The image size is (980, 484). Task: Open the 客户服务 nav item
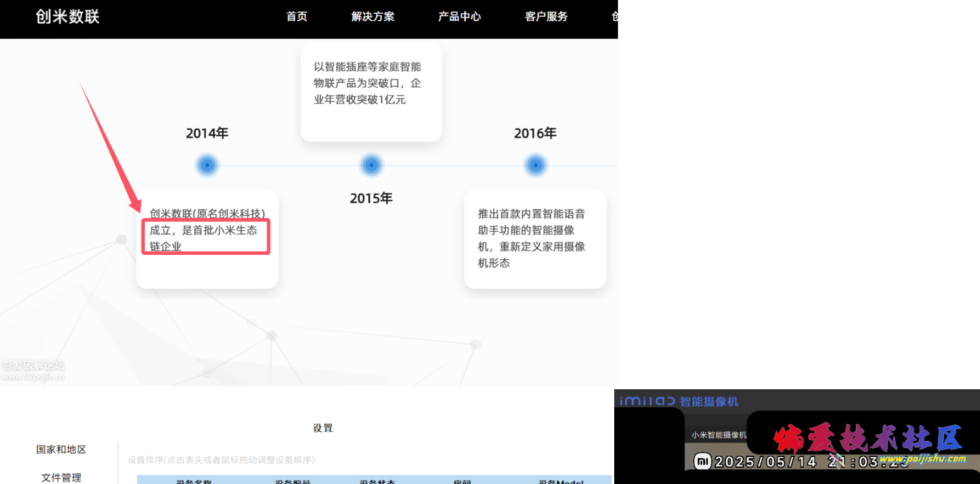546,17
